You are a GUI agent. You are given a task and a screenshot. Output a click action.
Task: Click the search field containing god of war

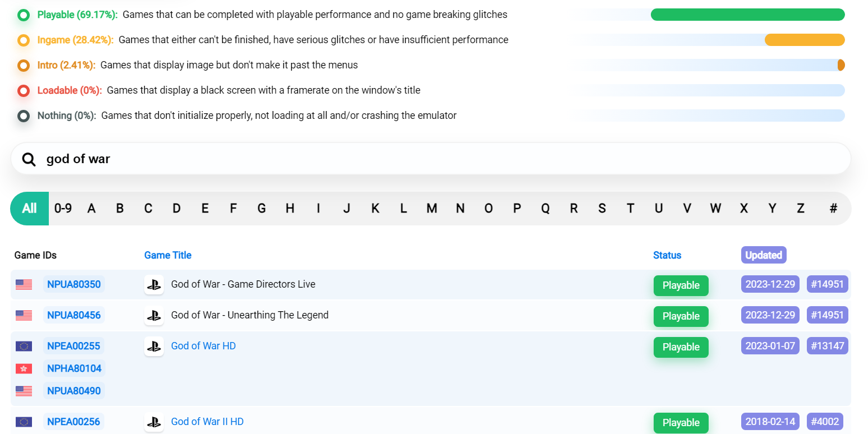click(431, 159)
